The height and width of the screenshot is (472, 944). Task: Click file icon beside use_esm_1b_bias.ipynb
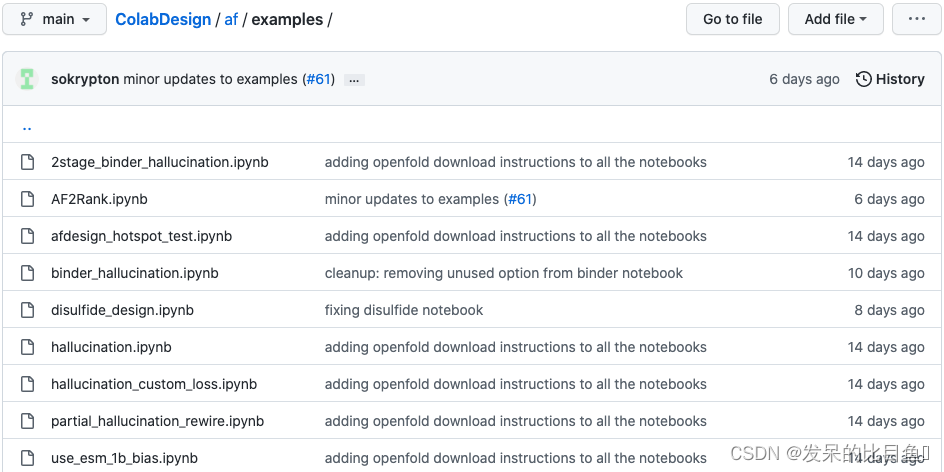28,458
